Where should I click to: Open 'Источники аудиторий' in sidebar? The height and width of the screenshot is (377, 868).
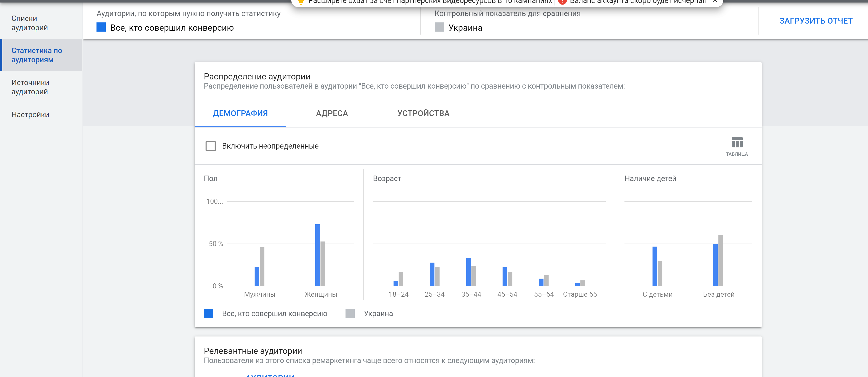click(x=30, y=87)
